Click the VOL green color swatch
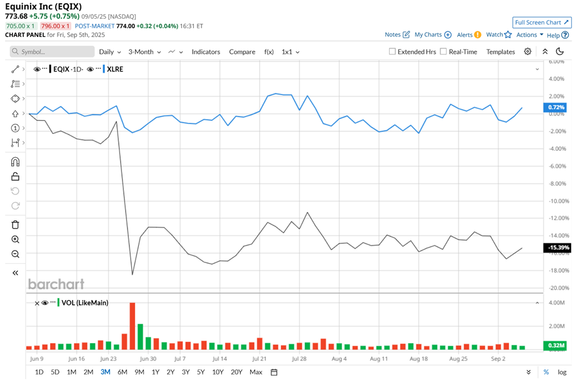The image size is (588, 382). (x=58, y=303)
